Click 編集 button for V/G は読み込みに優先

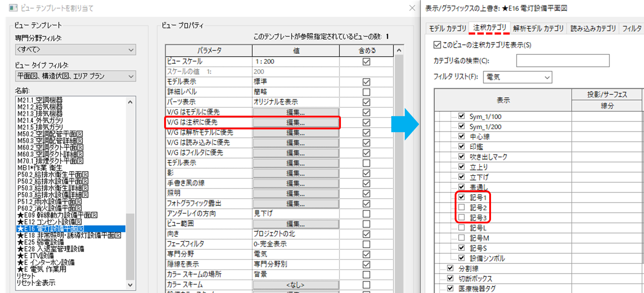(296, 143)
